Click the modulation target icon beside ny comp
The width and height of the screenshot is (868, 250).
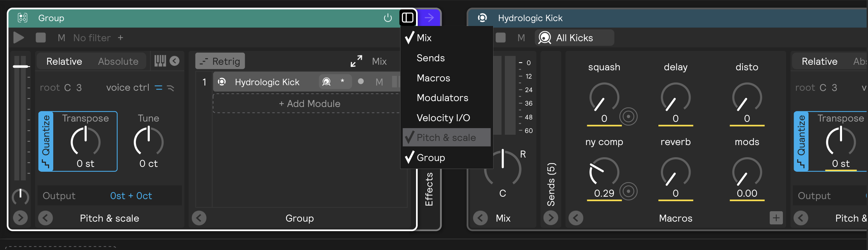tap(628, 191)
